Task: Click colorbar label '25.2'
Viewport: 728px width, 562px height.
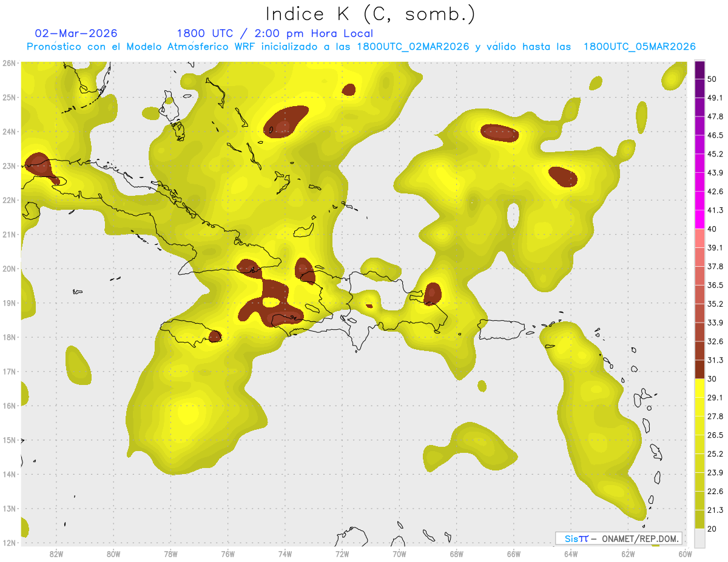Action: [x=715, y=454]
